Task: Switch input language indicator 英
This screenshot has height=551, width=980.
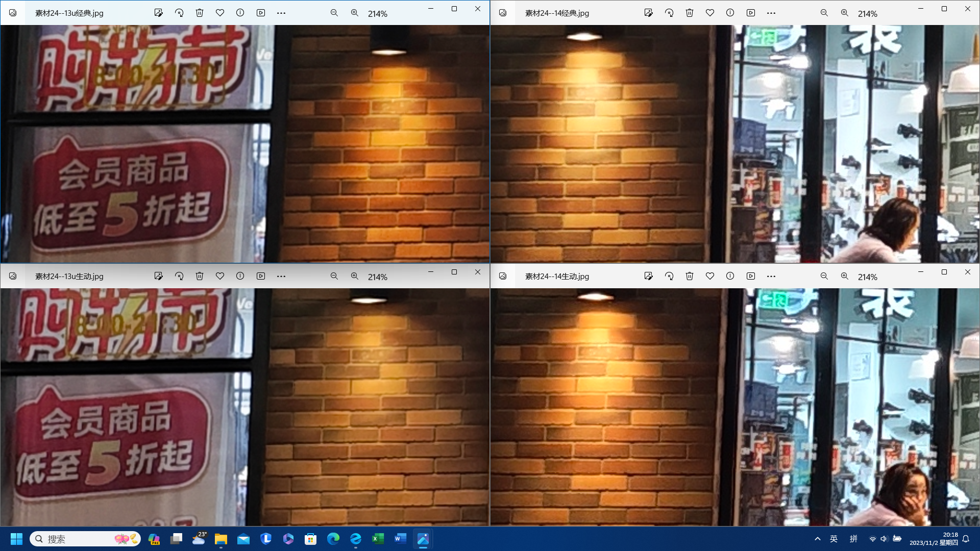Action: 834,539
